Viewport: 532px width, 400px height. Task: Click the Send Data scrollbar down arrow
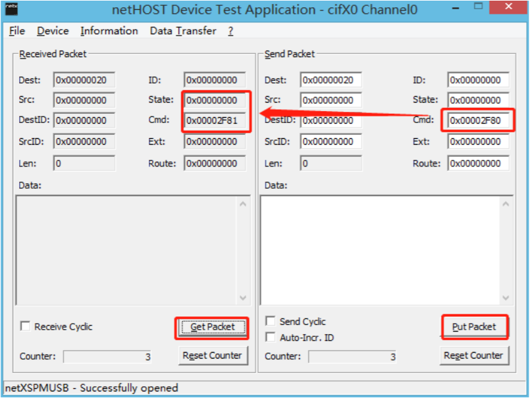(x=506, y=297)
